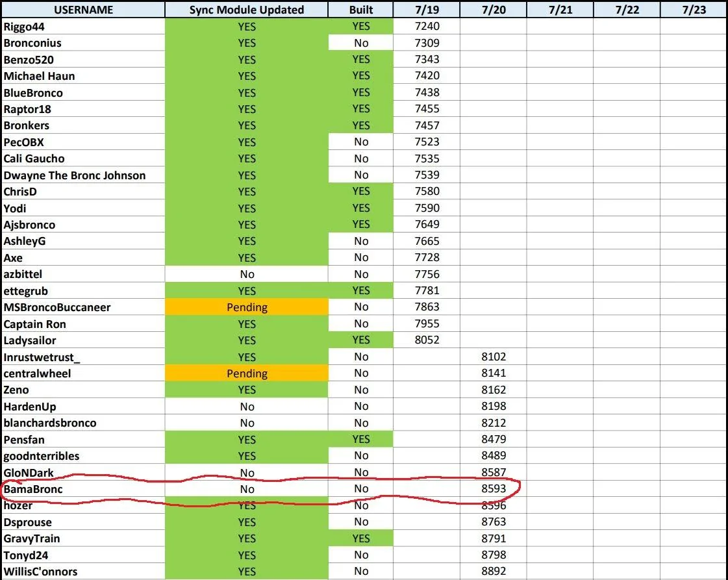
Task: Click the 7/20 column header
Action: [x=494, y=10]
